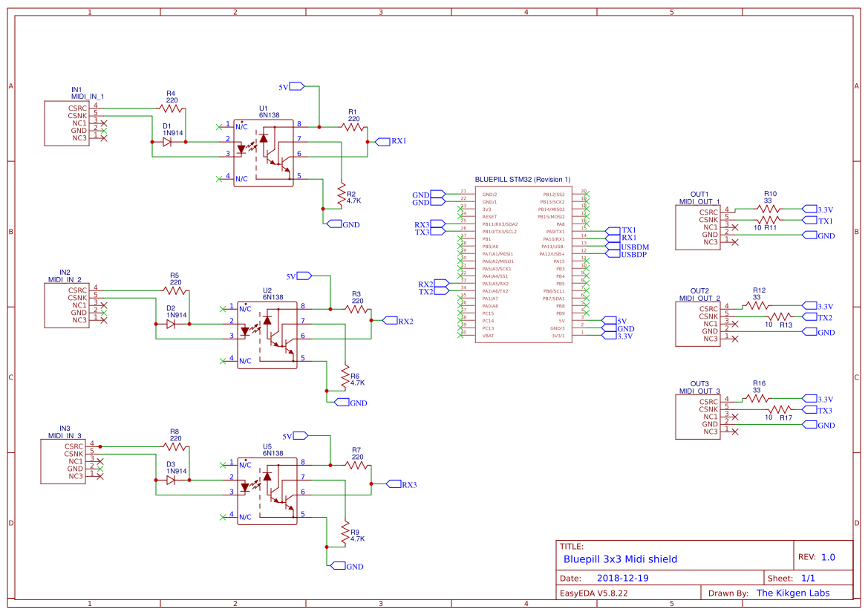Select the MIDI_IN_3 connector box
This screenshot has height=615, width=868.
pyautogui.click(x=63, y=462)
